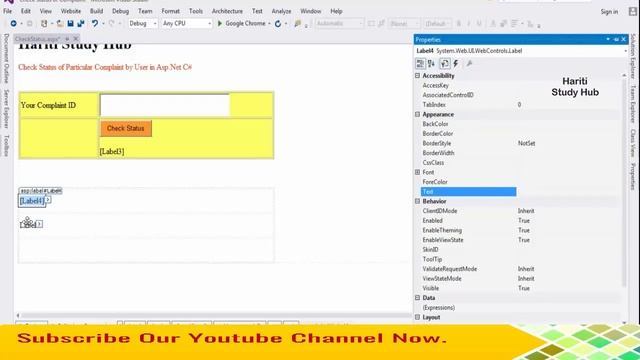
Task: Open the (Default) font name dropdown
Action: [437, 24]
